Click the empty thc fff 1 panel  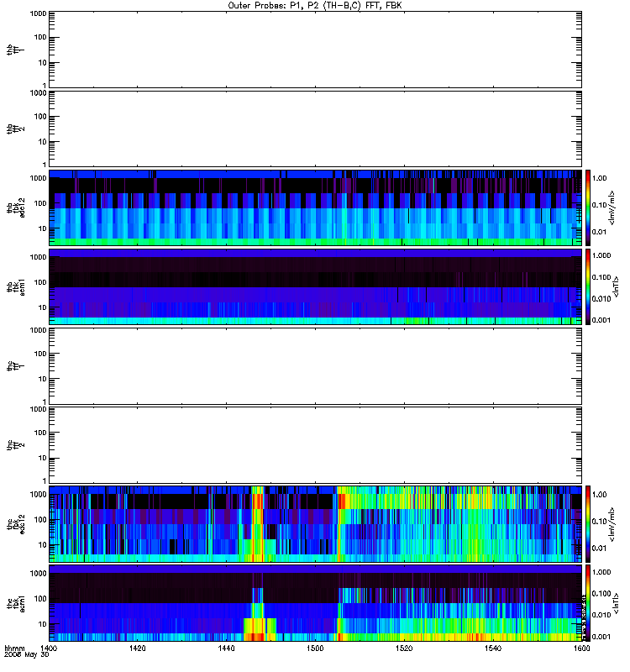coord(316,366)
